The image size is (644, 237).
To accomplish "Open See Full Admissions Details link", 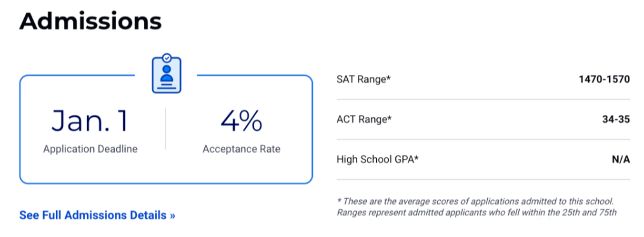I will (x=97, y=215).
